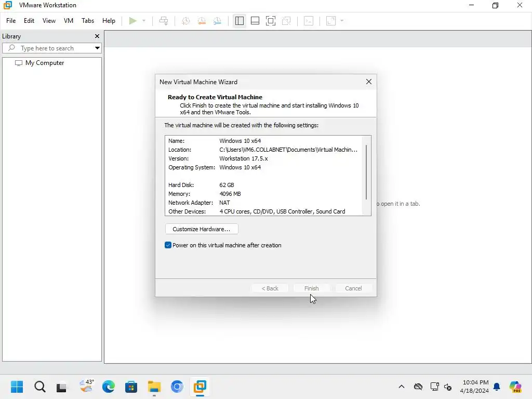The image size is (532, 399).
Task: Open the File menu
Action: (11, 21)
